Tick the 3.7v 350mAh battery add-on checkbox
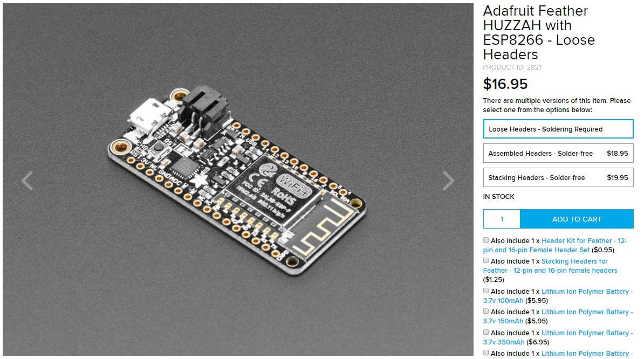Viewport: 644px width, 359px height. pyautogui.click(x=486, y=333)
